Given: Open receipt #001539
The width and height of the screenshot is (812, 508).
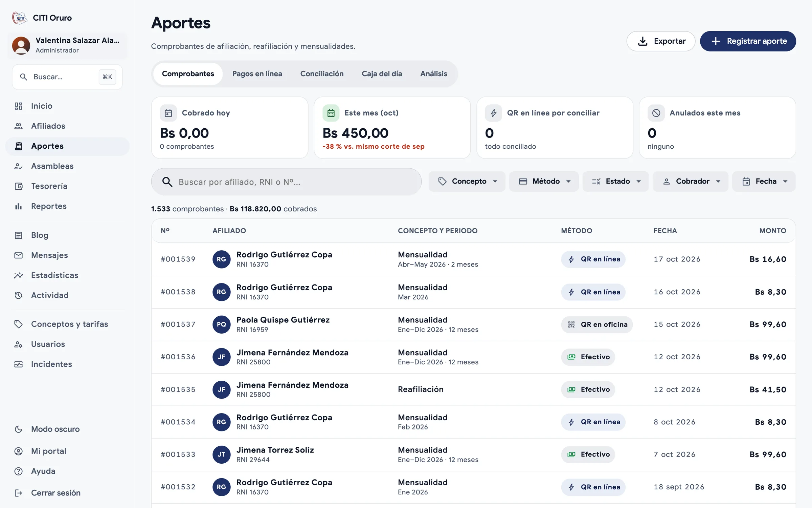Looking at the screenshot, I should click(x=474, y=259).
